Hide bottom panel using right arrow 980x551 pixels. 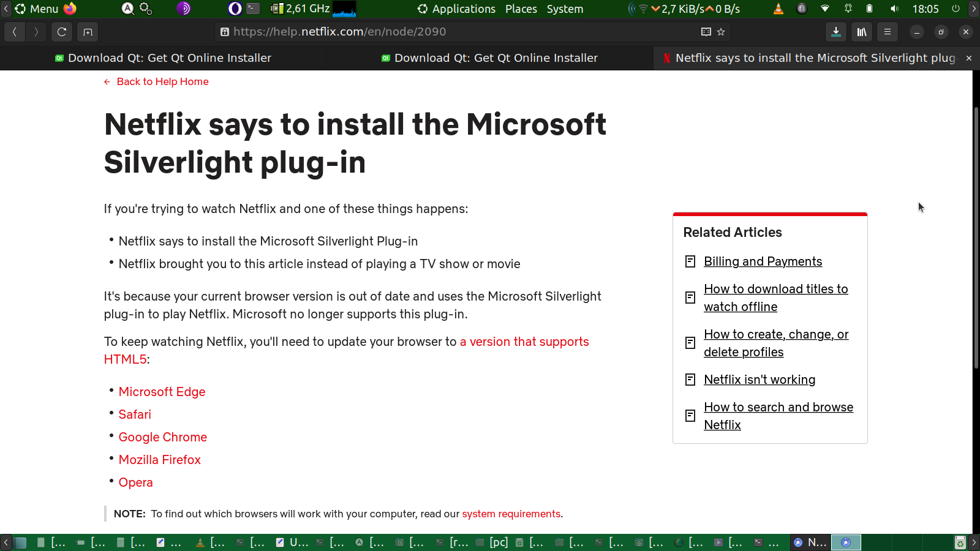(974, 542)
